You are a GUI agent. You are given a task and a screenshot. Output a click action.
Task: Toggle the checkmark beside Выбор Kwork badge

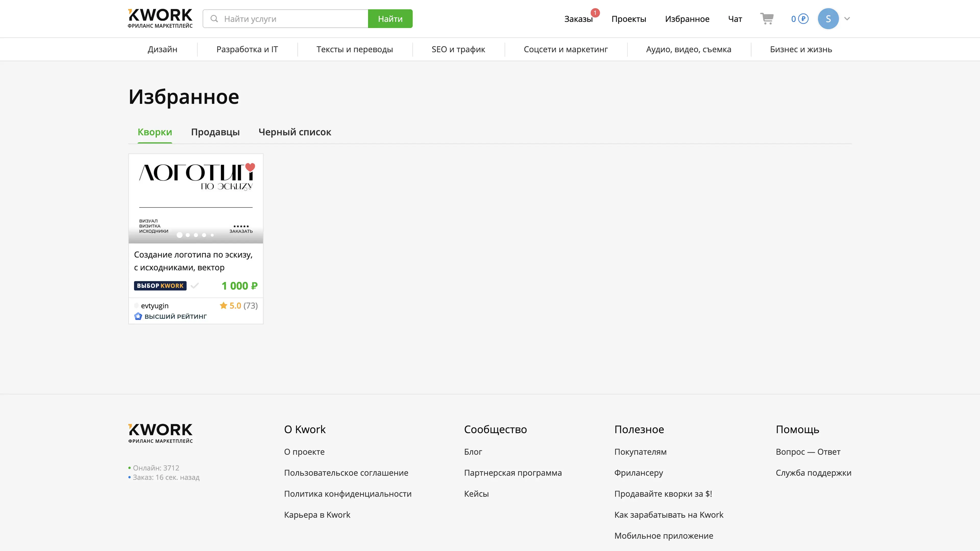point(195,286)
